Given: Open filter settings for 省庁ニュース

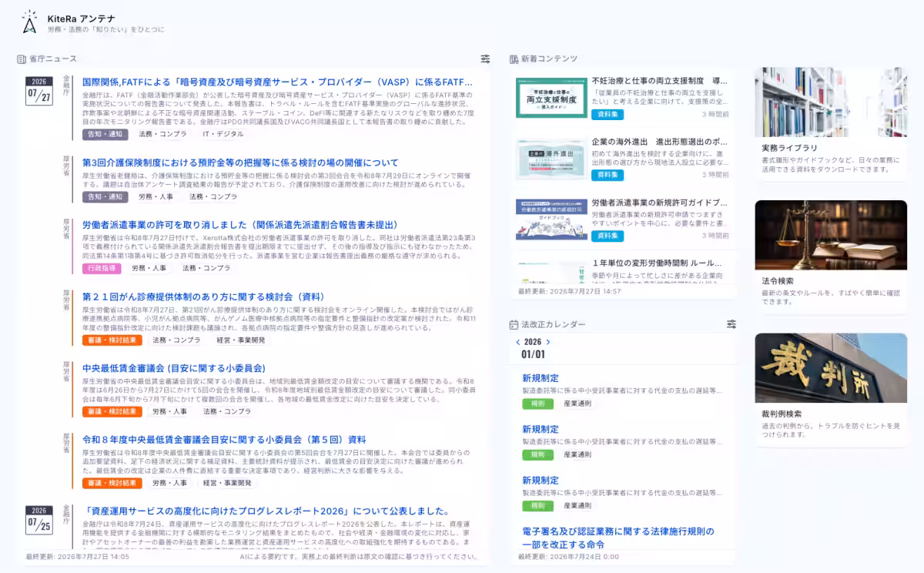Looking at the screenshot, I should pyautogui.click(x=485, y=59).
